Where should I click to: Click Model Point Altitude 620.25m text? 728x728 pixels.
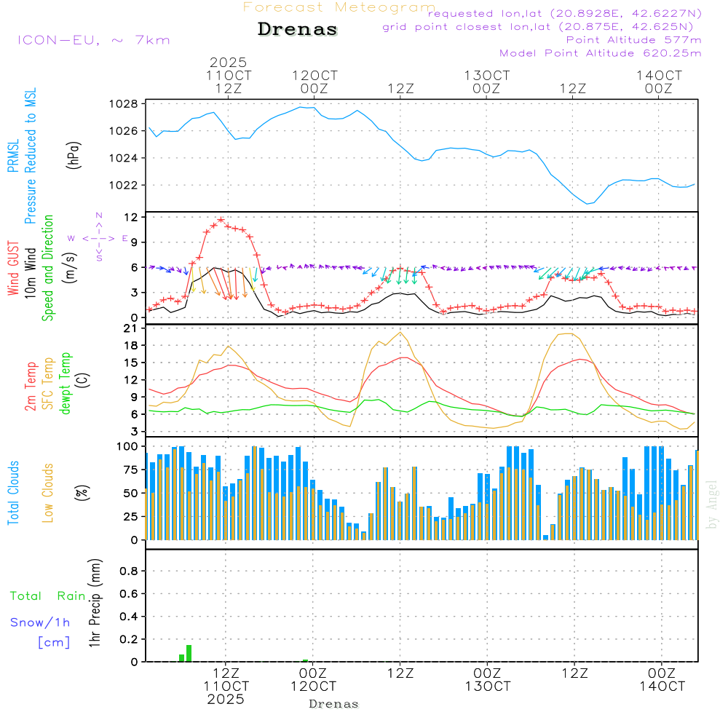tap(601, 53)
